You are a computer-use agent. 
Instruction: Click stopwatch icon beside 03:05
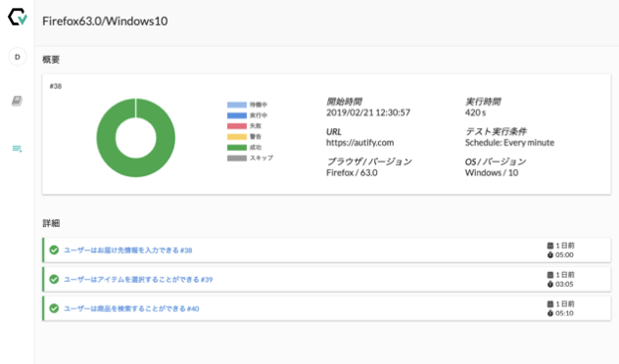tap(549, 284)
